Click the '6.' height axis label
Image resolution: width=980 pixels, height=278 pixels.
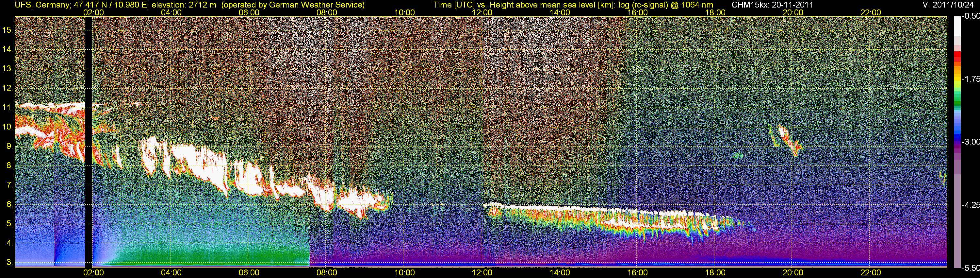(9, 204)
